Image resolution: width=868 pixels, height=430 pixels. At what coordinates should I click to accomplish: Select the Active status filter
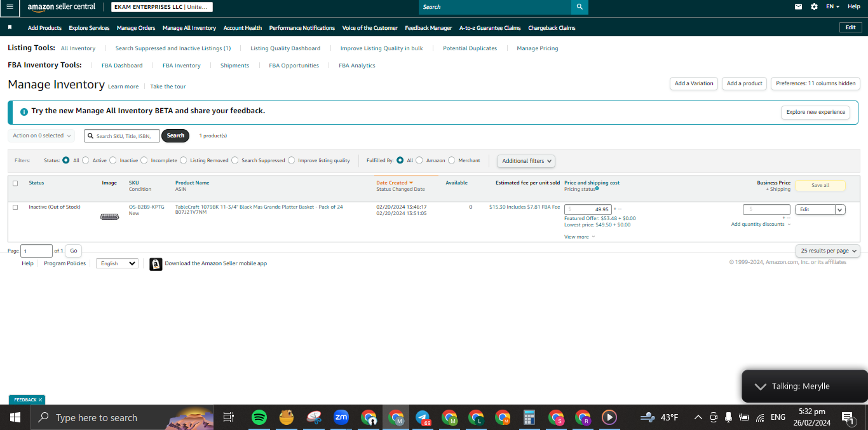click(86, 160)
